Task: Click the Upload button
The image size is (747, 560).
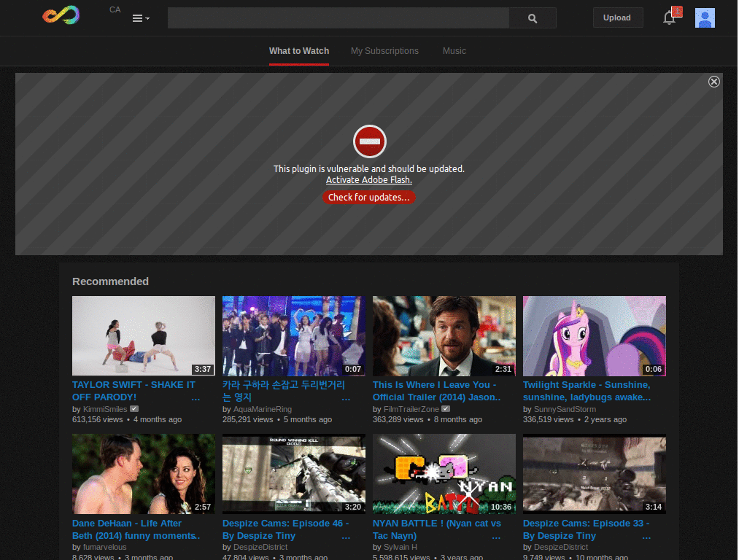Action: [617, 17]
